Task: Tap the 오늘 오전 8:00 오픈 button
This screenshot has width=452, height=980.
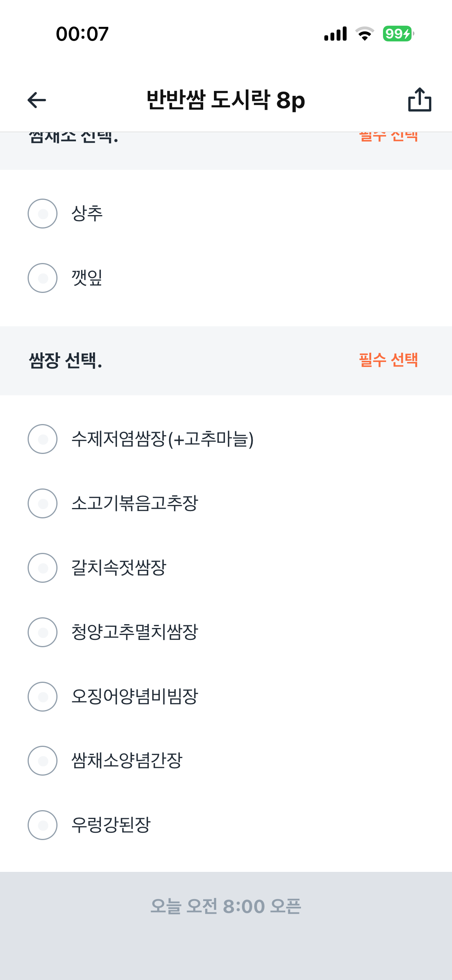Action: point(226,906)
